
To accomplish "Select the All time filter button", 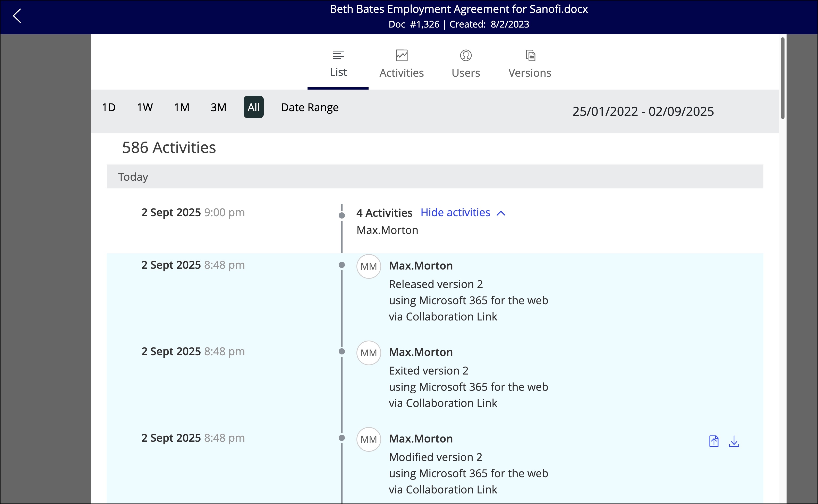I will (x=253, y=107).
